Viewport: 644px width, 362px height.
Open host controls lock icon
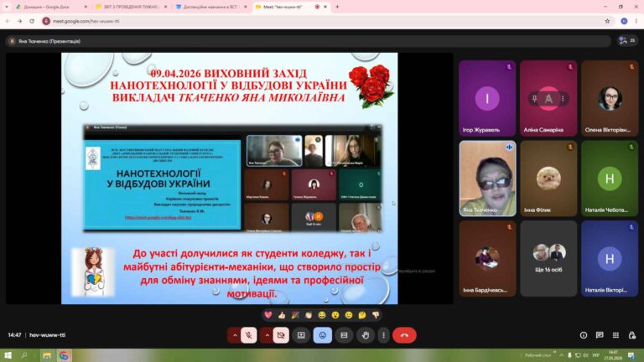click(631, 335)
